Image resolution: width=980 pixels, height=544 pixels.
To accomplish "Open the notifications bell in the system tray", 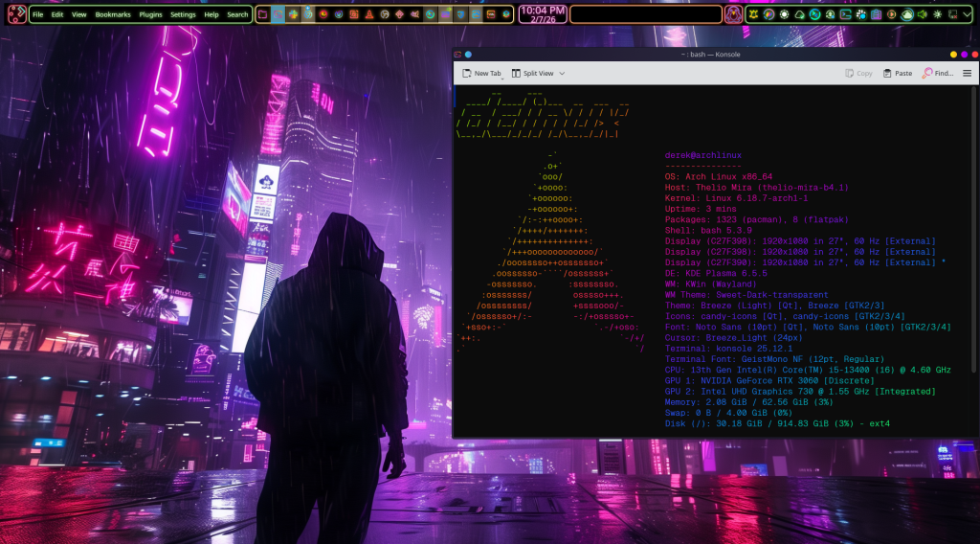I will (753, 14).
